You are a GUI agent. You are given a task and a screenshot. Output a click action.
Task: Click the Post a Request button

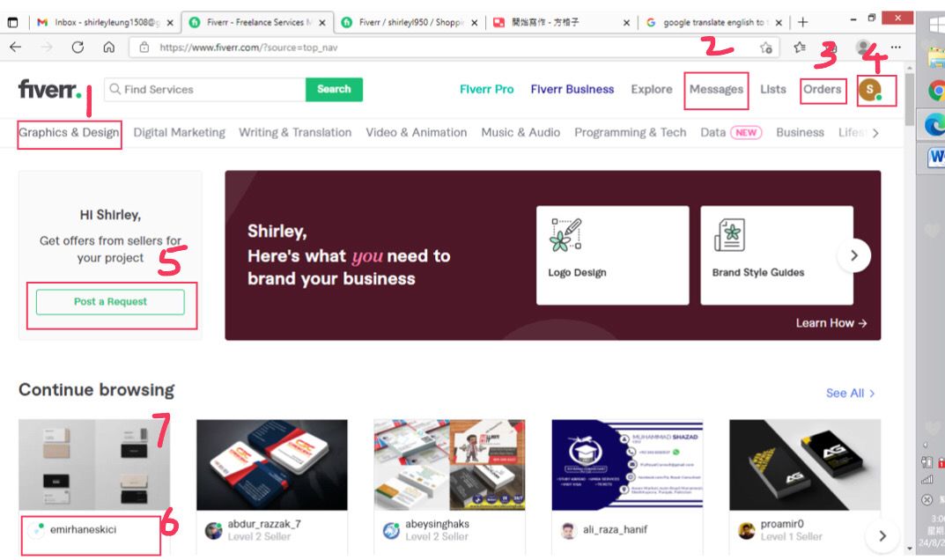coord(110,301)
